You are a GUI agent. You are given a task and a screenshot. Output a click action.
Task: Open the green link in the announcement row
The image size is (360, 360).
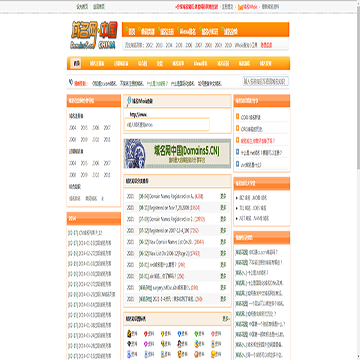tap(157, 83)
